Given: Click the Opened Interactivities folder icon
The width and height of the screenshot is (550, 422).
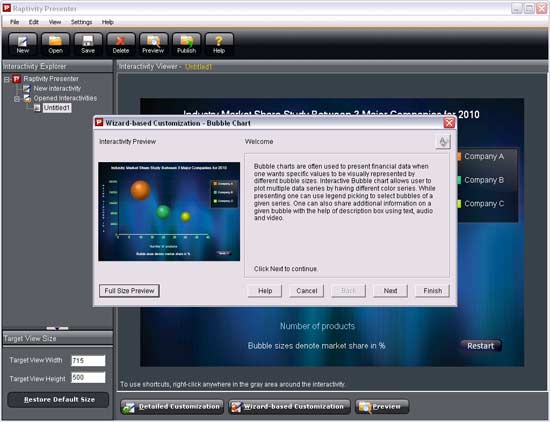Looking at the screenshot, I should [27, 98].
